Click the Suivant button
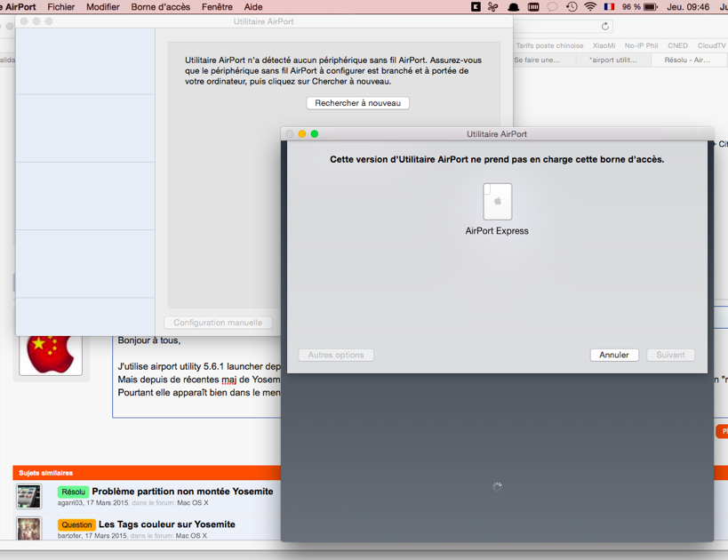This screenshot has height=560, width=728. tap(670, 355)
